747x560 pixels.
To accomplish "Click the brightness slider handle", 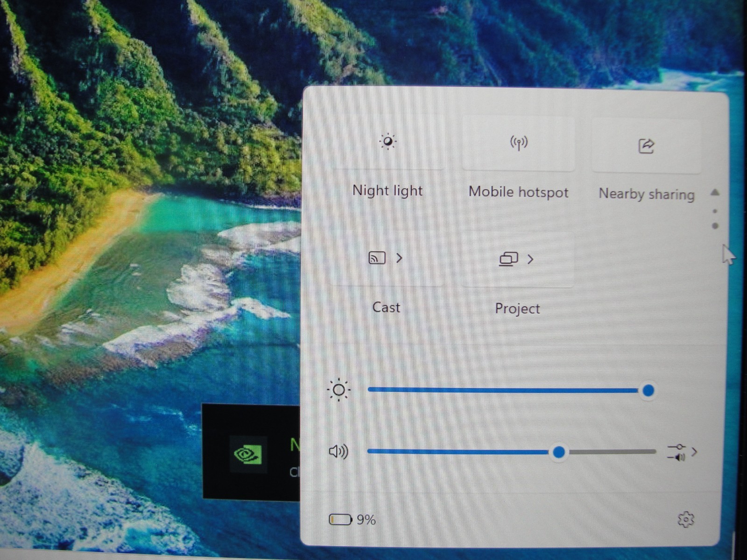I will pyautogui.click(x=648, y=391).
